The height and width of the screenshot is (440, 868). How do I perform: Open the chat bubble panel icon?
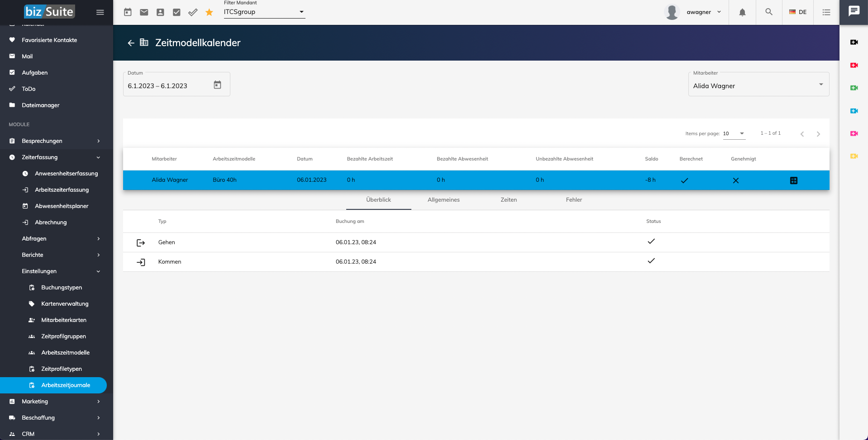[x=854, y=11]
